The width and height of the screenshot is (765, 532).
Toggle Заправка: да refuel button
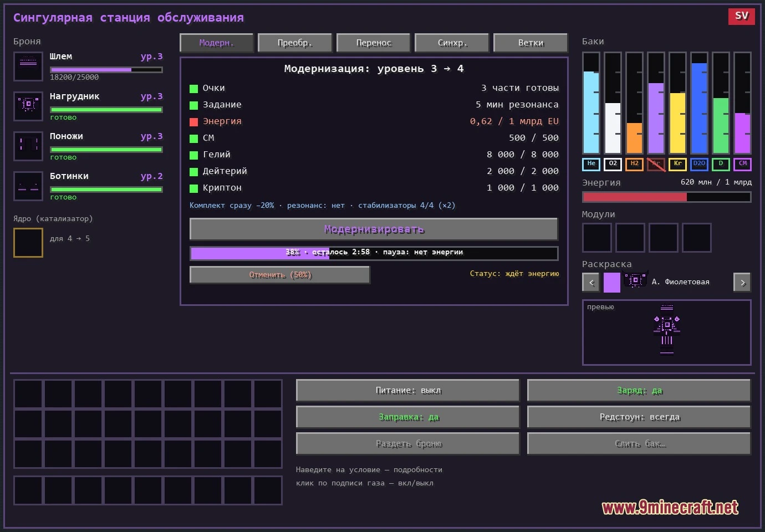408,417
